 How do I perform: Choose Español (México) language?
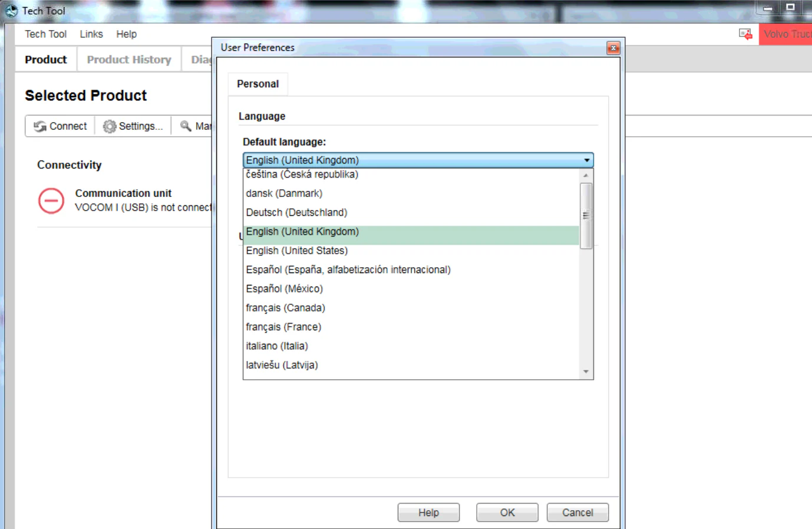pos(411,288)
